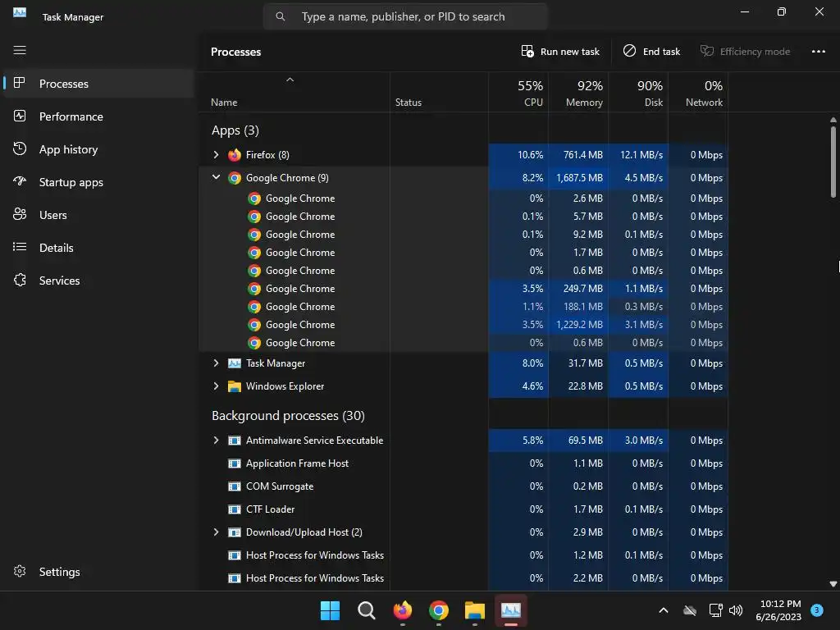The image size is (840, 630).
Task: Click the Antimalware Service Executable icon
Action: tap(235, 441)
